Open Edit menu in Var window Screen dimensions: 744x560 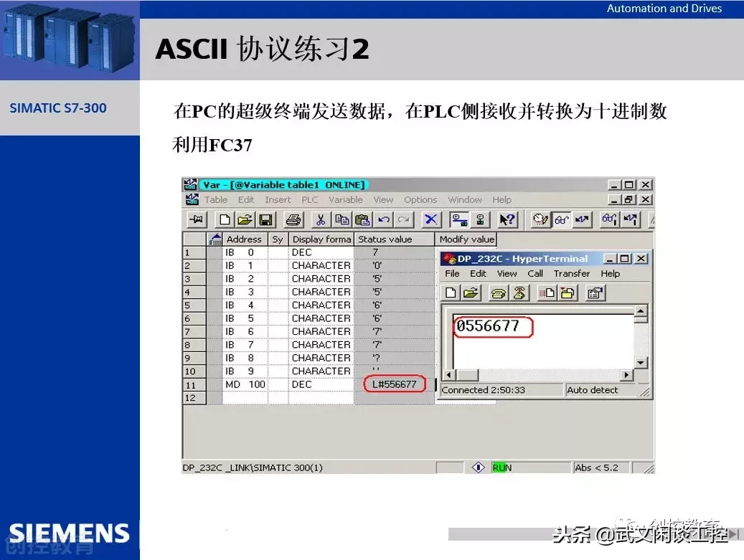click(246, 199)
